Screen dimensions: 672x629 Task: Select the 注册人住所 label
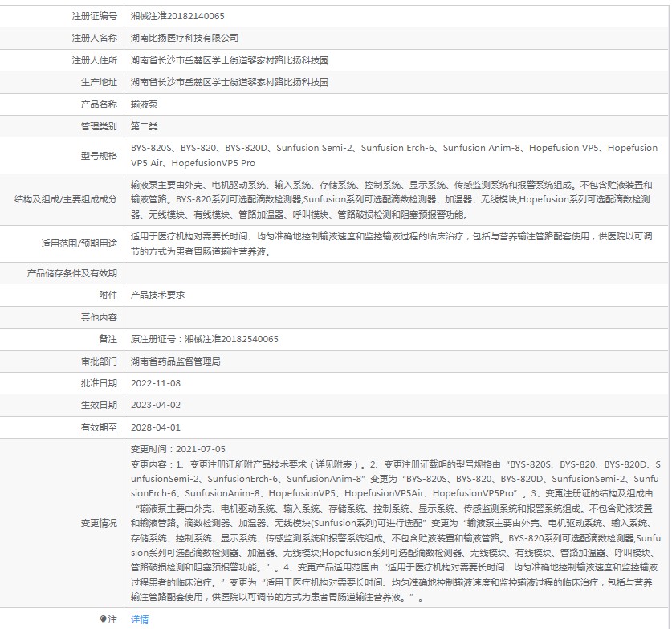coord(94,60)
